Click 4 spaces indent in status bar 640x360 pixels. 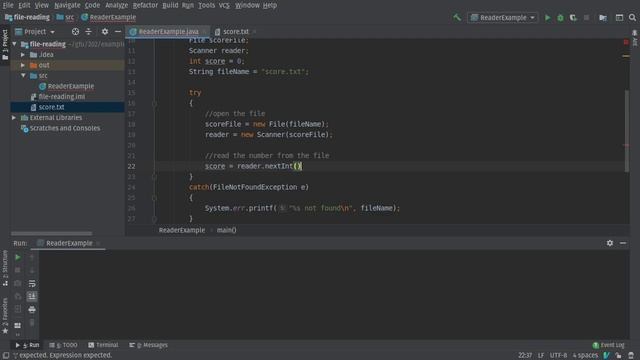click(x=585, y=356)
